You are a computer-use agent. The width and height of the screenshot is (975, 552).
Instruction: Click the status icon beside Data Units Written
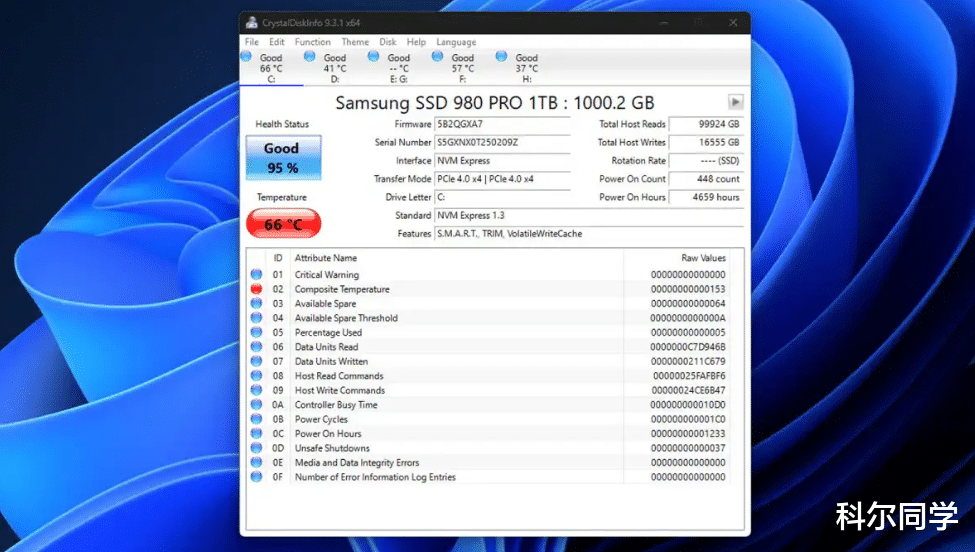(x=256, y=361)
